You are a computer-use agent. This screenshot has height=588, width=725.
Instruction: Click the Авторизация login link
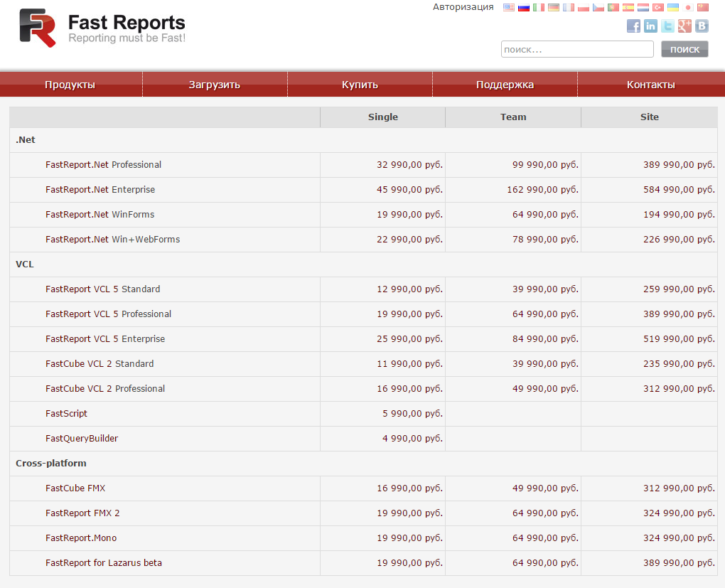click(x=463, y=7)
